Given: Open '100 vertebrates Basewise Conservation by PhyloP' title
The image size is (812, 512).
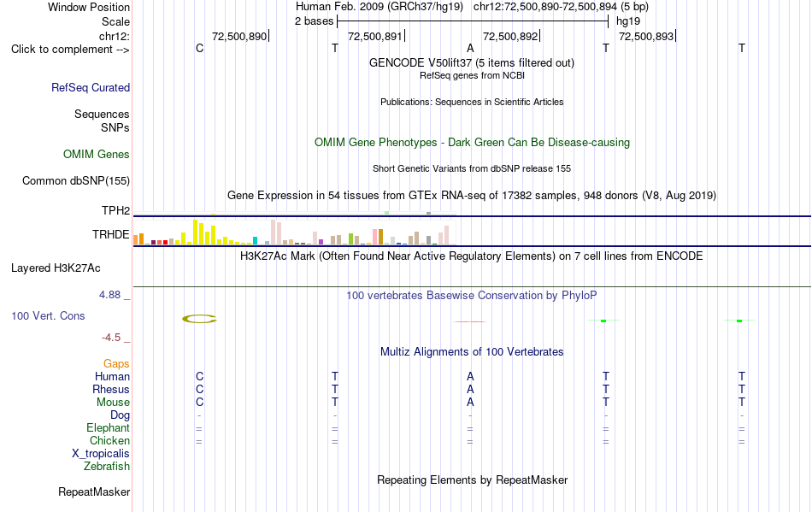Looking at the screenshot, I should [x=472, y=296].
